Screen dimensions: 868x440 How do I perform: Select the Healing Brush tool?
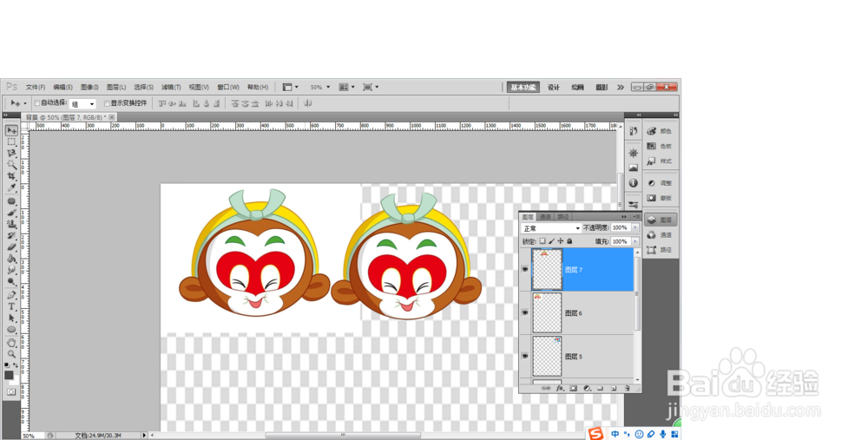11,201
